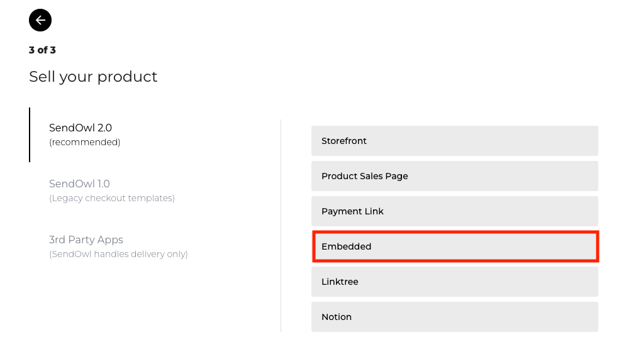631x364 pixels.
Task: Click the "(recommended)" subtitle text
Action: [84, 142]
